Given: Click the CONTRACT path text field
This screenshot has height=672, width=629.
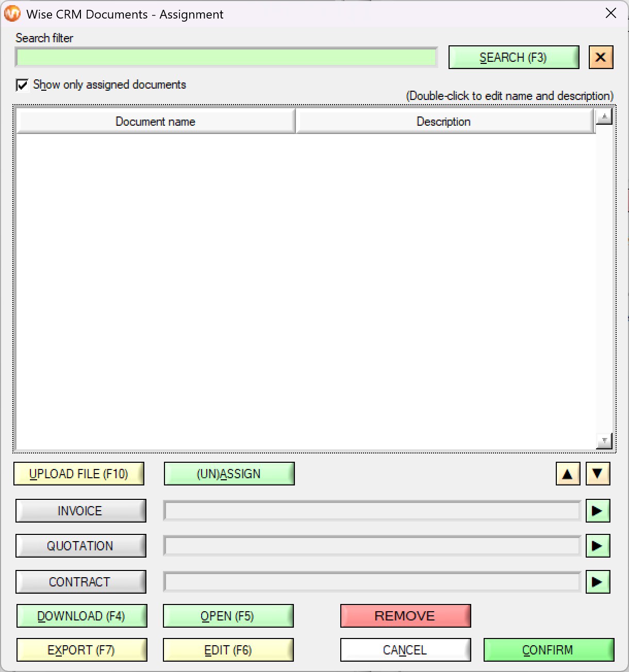Looking at the screenshot, I should point(372,582).
